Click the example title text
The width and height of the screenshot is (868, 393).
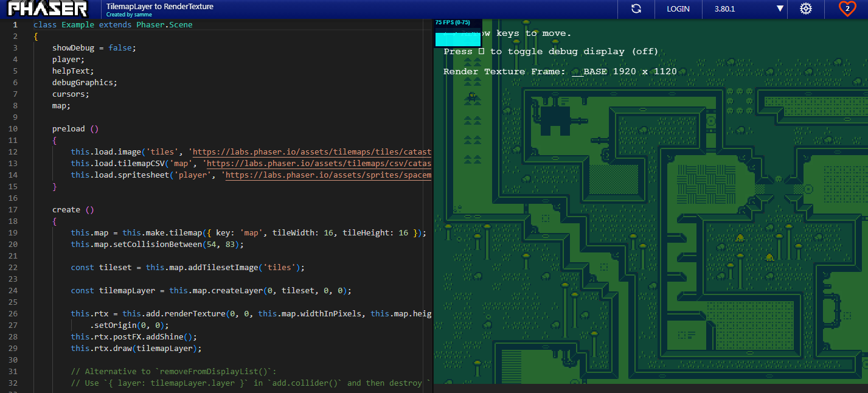[159, 7]
